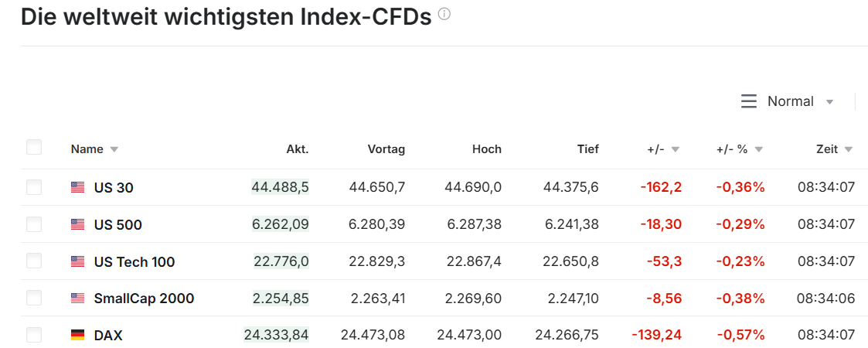Image resolution: width=868 pixels, height=348 pixels.
Task: Click the info icon beside the heading
Action: click(x=444, y=14)
